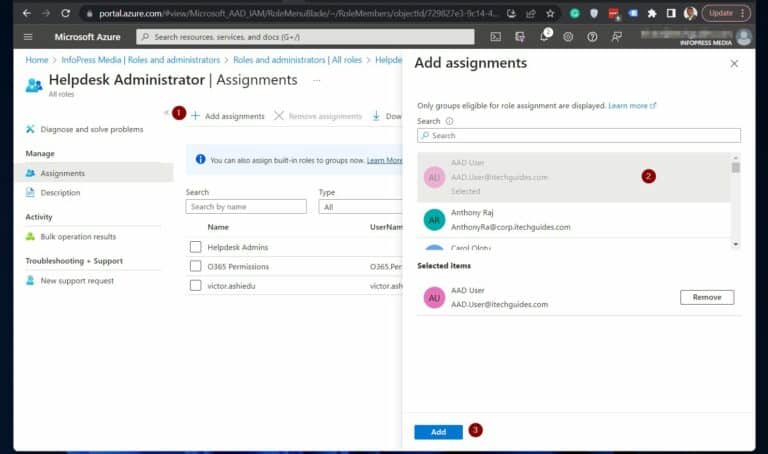
Task: Open the Chrome profile avatar
Action: (x=690, y=13)
